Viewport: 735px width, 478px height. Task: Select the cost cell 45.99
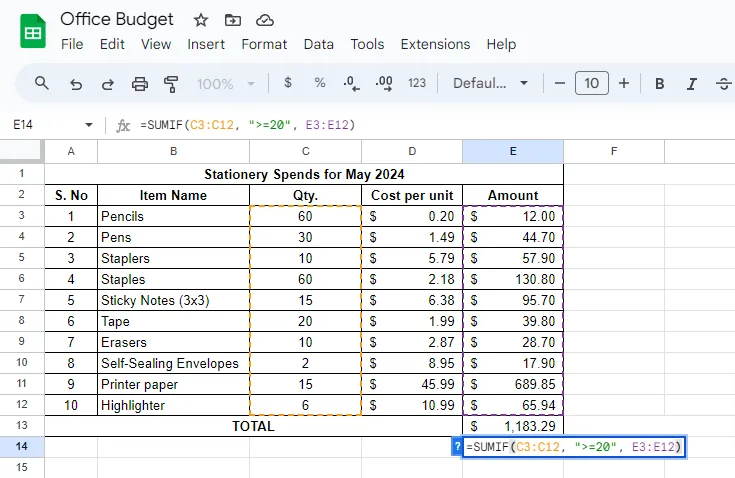coord(412,384)
